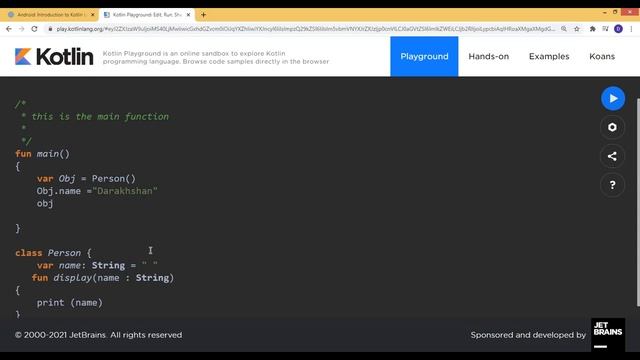Bookmark page with the star icon

click(577, 29)
